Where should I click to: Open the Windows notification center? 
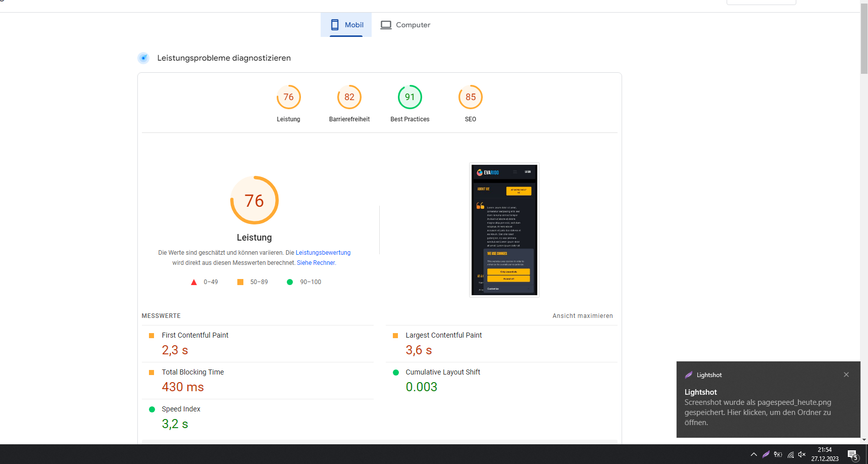point(852,455)
